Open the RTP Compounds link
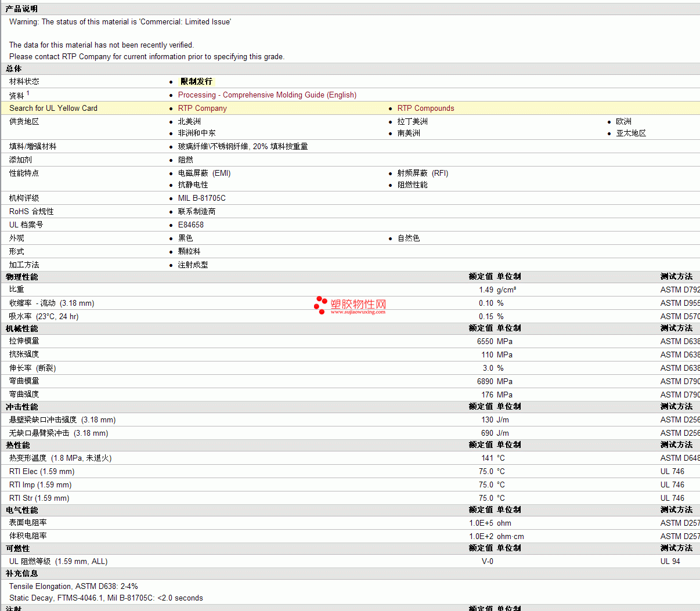This screenshot has width=700, height=611. tap(425, 108)
